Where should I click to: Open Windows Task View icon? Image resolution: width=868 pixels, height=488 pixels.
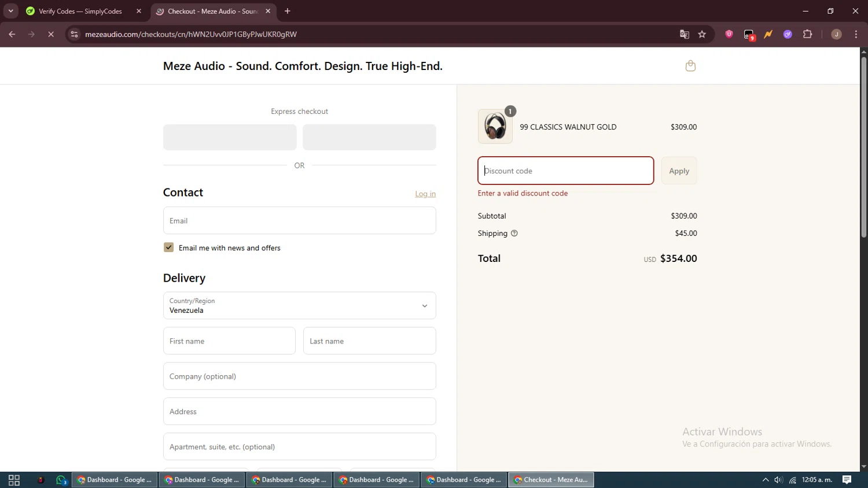(14, 480)
